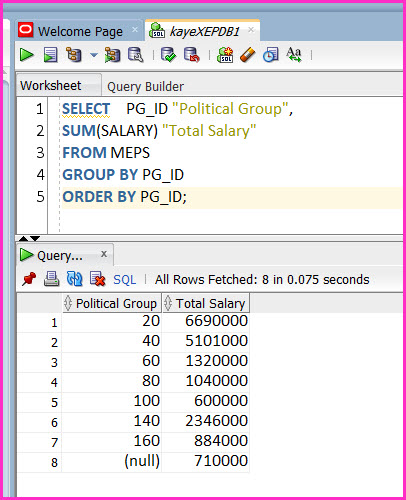Select the cell with value 6690000
The height and width of the screenshot is (500, 406).
tap(206, 321)
